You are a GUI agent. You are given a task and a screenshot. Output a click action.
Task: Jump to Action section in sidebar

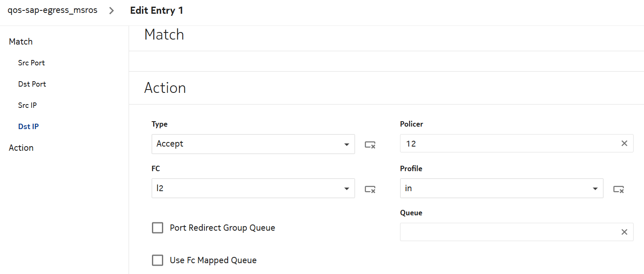click(x=21, y=148)
